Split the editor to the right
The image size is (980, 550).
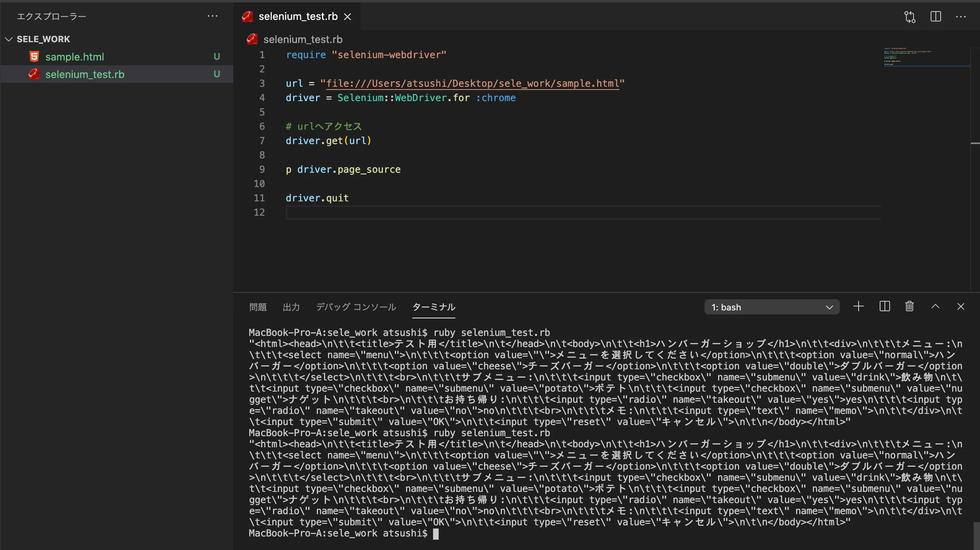tap(936, 17)
